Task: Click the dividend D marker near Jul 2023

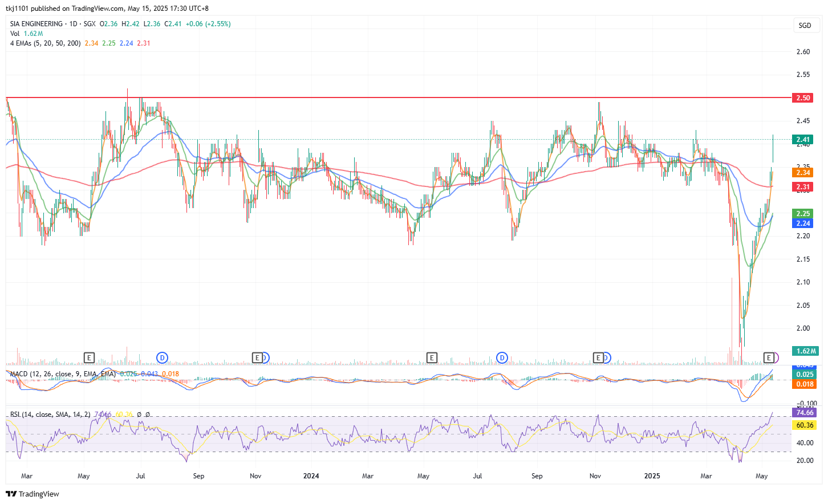Action: (162, 357)
